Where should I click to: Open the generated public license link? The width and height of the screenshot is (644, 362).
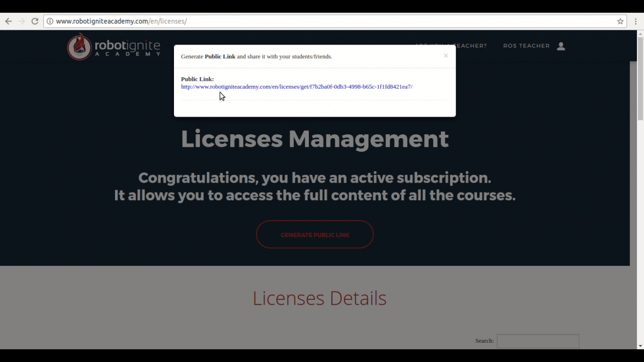[297, 86]
